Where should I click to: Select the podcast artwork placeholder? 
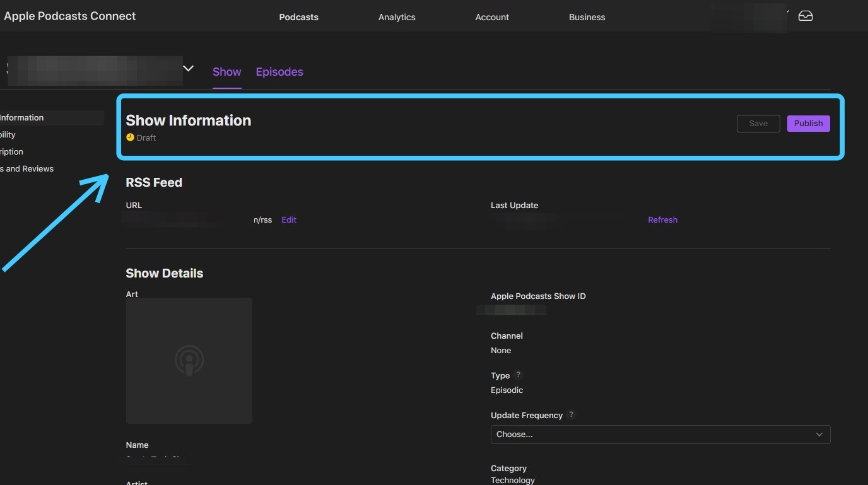[x=189, y=361]
